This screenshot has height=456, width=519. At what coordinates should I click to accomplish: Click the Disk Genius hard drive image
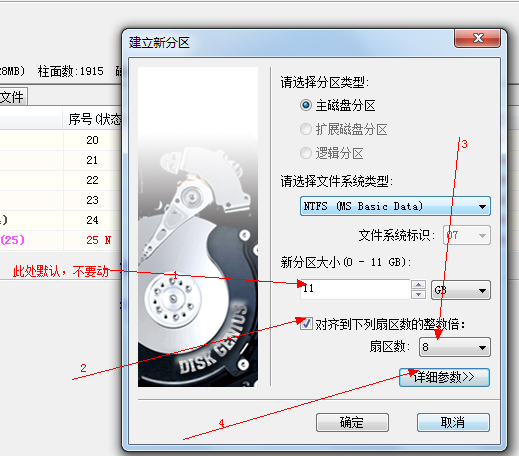tap(198, 227)
